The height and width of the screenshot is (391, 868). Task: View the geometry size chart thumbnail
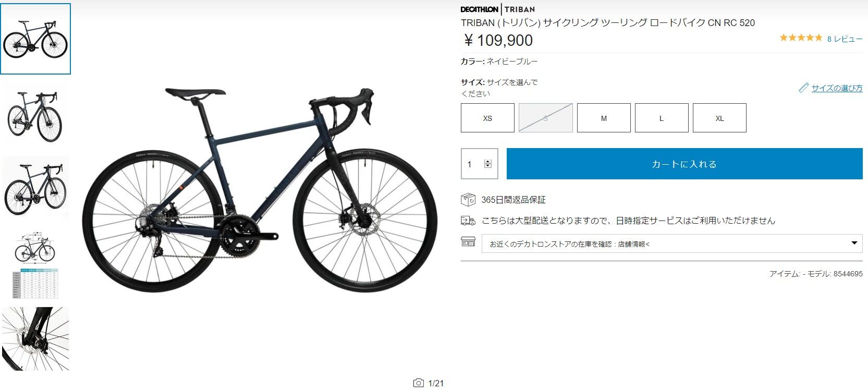(x=35, y=265)
